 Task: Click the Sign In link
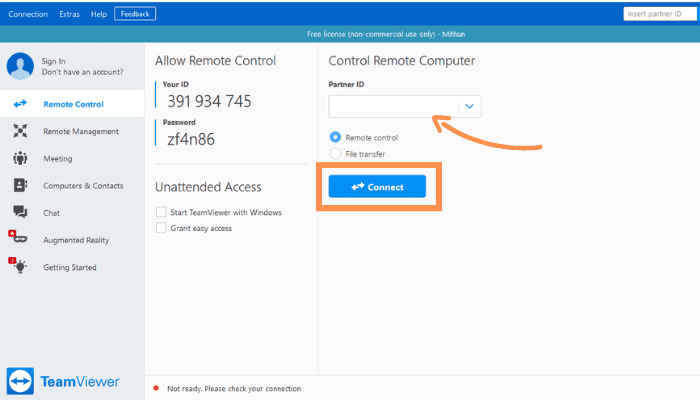[x=54, y=61]
